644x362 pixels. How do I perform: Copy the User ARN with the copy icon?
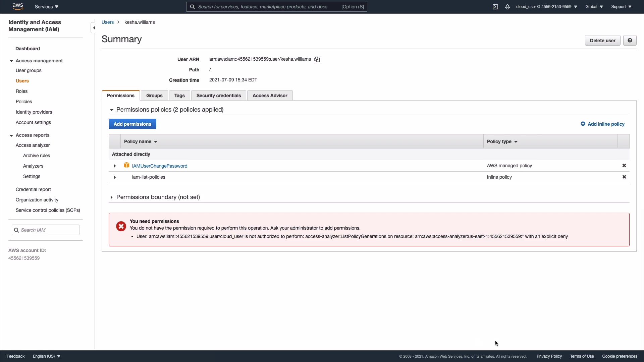[317, 59]
